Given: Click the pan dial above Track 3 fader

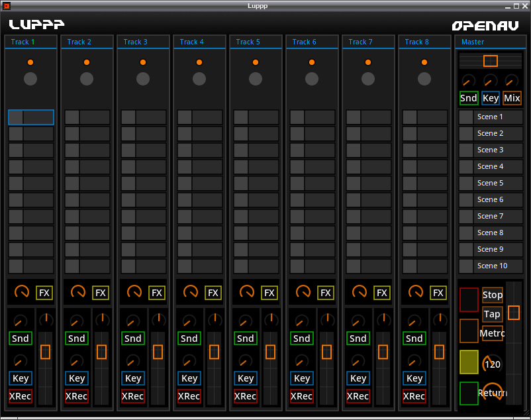Looking at the screenshot, I should [158, 319].
